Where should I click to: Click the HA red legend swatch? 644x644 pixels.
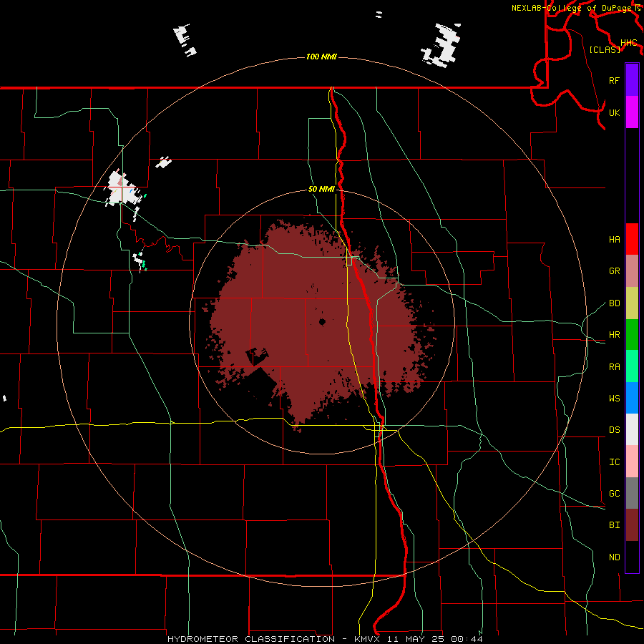click(x=632, y=239)
